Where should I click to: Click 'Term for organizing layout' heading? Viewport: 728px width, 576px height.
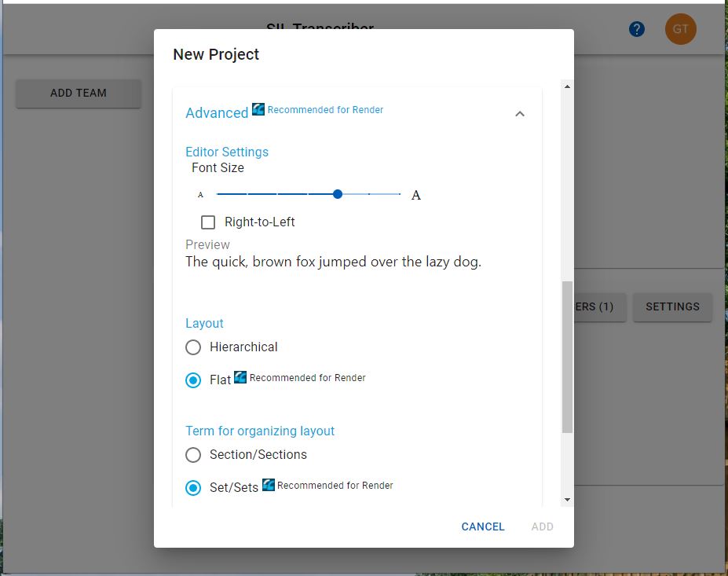coord(260,431)
